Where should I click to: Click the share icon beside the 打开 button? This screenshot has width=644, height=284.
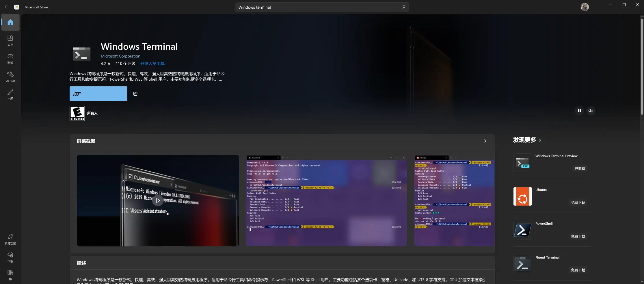135,94
